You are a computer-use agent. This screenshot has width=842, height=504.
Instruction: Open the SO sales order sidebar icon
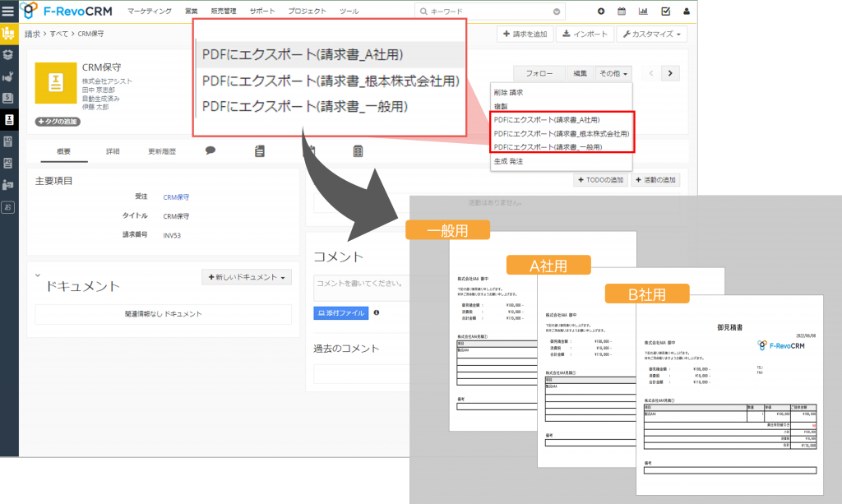[8, 141]
